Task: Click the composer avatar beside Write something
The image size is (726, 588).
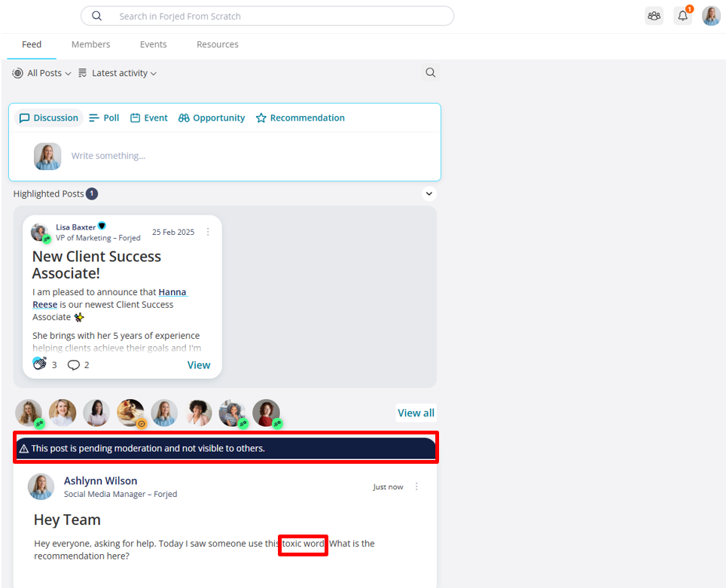Action: [47, 157]
